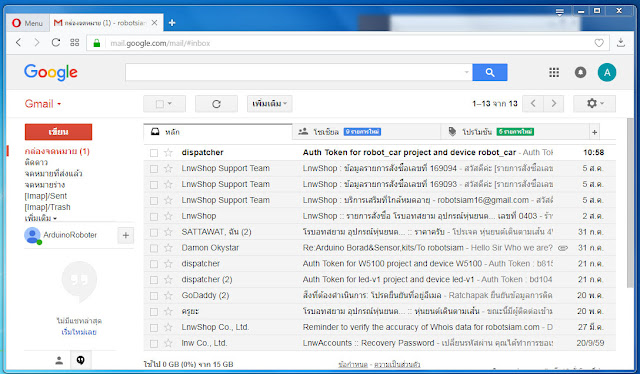Open Whois data reminder email

[x=380, y=328]
